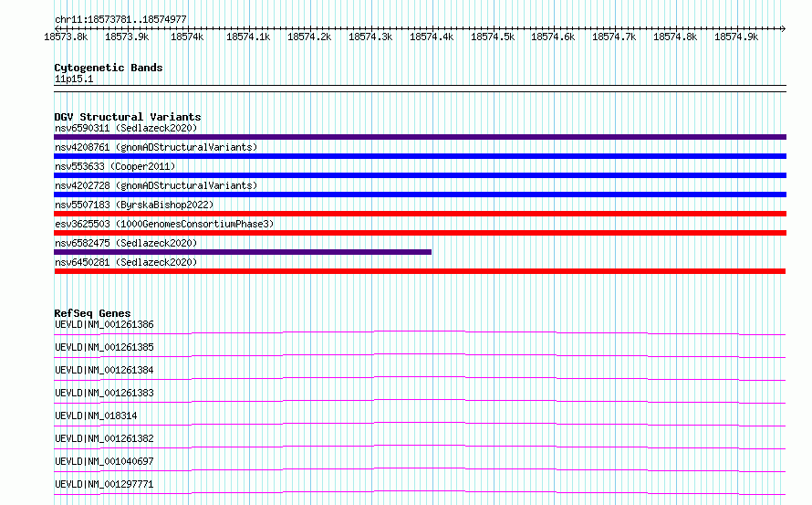812x505 pixels.
Task: Click the 18574.2k ruler tick label
Action: click(x=309, y=37)
